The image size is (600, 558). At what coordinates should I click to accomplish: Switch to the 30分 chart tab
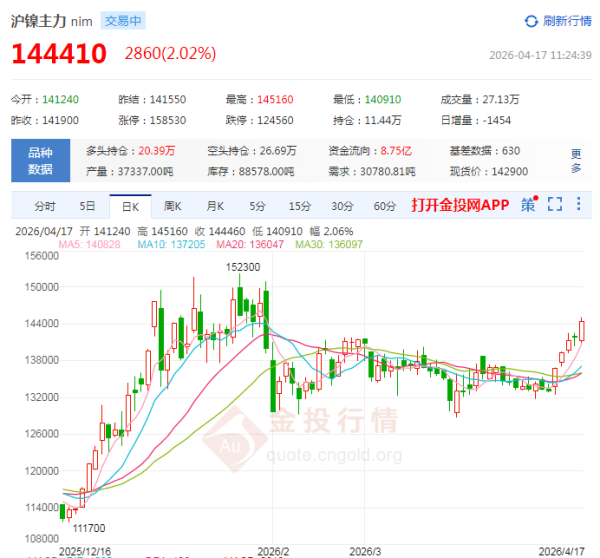(x=342, y=207)
